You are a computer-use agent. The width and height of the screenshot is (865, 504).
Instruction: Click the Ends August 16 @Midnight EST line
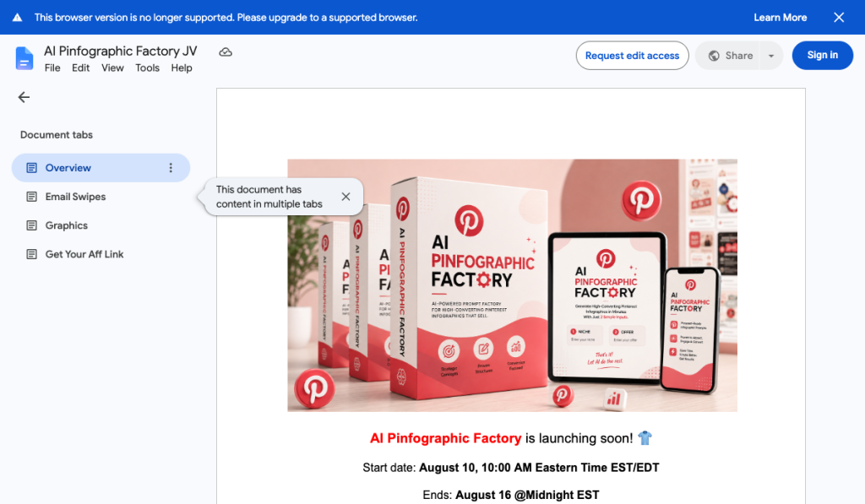511,495
